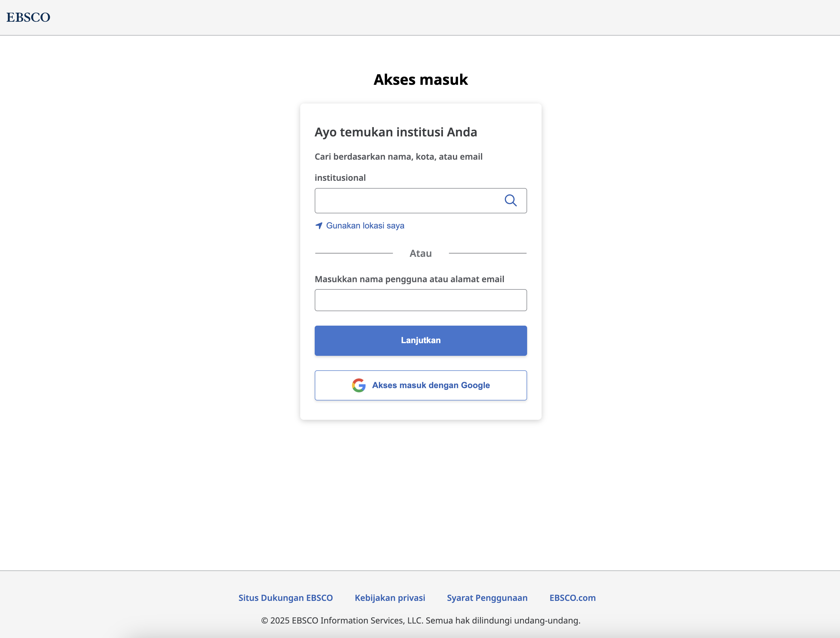The width and height of the screenshot is (840, 638).
Task: Visit the EBSCO.com footer link
Action: click(572, 598)
